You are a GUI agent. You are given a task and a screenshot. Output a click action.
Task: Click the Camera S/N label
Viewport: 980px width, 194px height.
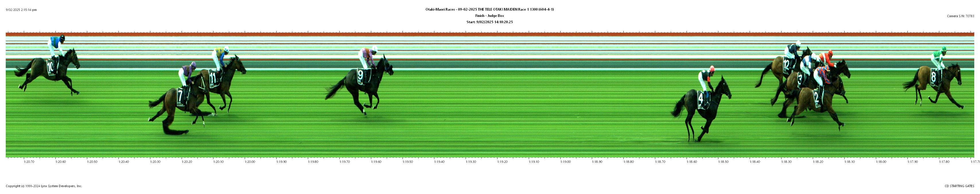(960, 16)
